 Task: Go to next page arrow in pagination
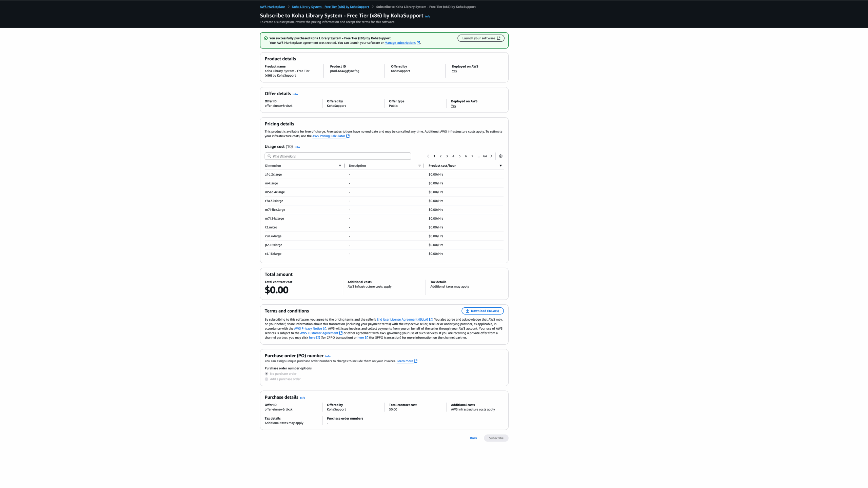[x=491, y=156]
